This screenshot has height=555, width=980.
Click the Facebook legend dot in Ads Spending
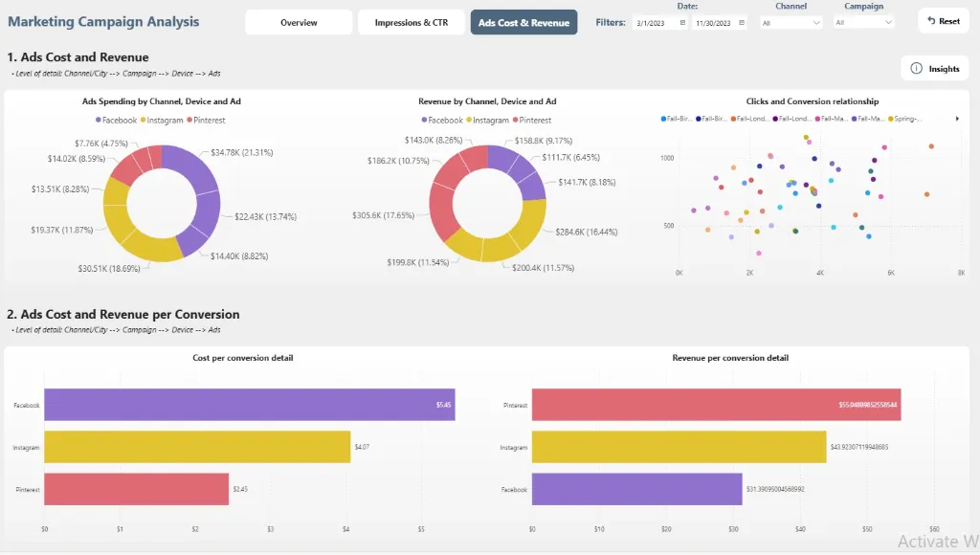pos(99,121)
